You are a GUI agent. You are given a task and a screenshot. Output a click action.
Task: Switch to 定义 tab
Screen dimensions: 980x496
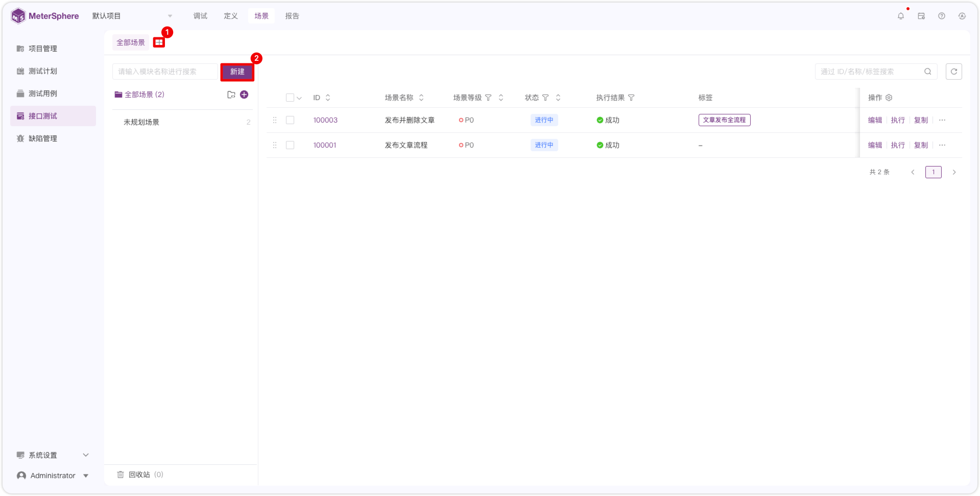[231, 16]
